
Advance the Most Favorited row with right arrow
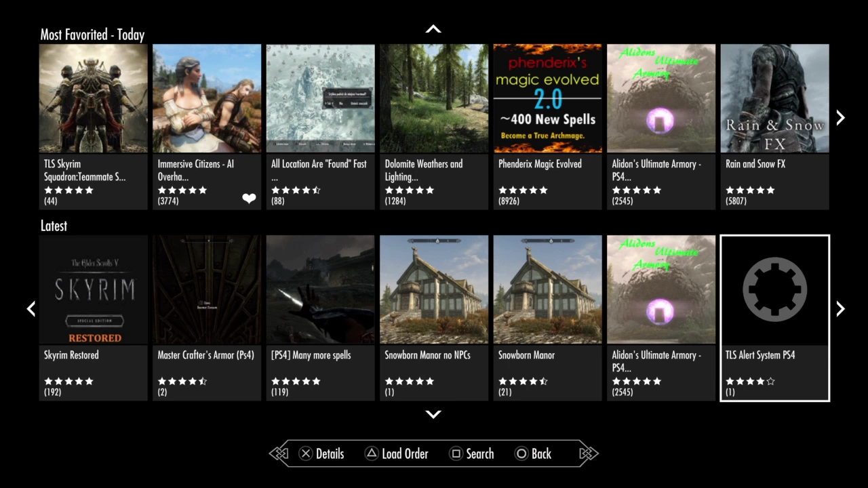840,118
